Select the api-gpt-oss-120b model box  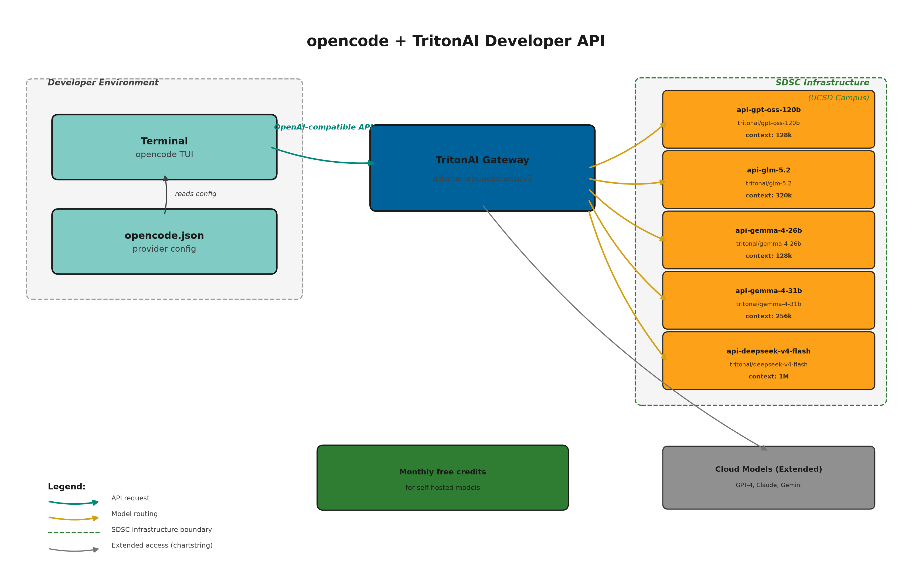point(768,119)
